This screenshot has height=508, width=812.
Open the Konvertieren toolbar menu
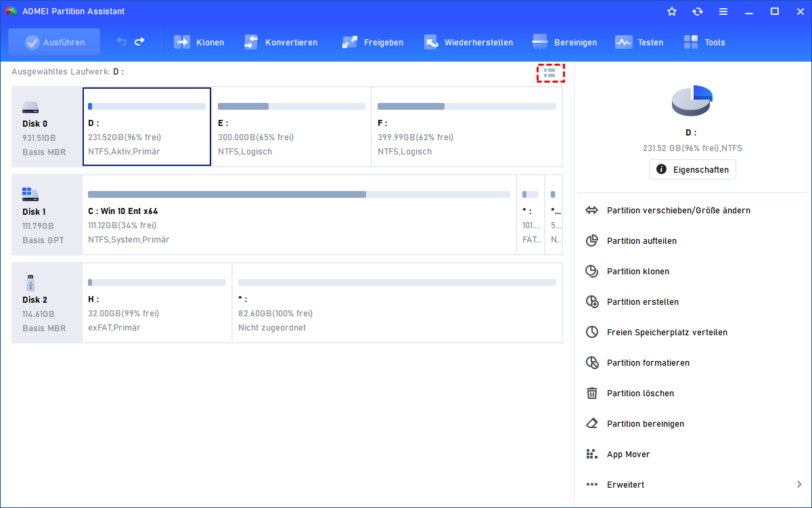point(280,42)
